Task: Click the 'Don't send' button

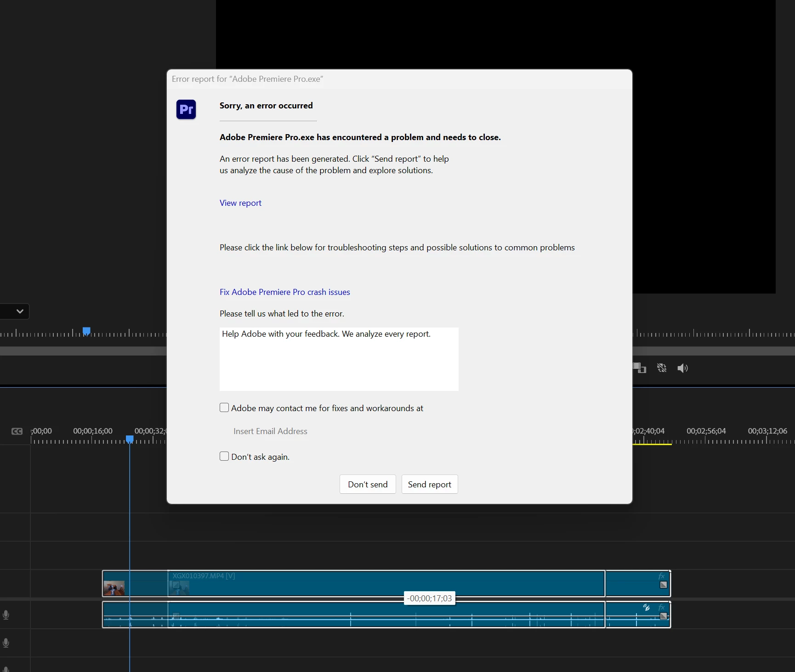Action: coord(368,484)
